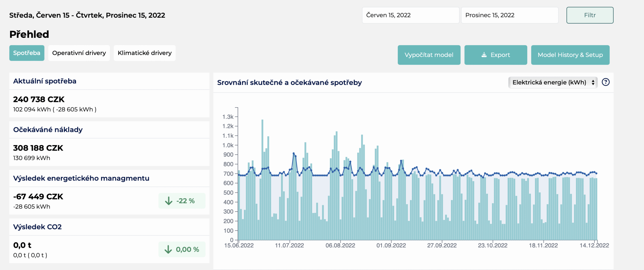Click the expected line peak above 11.07.2022

294,153
